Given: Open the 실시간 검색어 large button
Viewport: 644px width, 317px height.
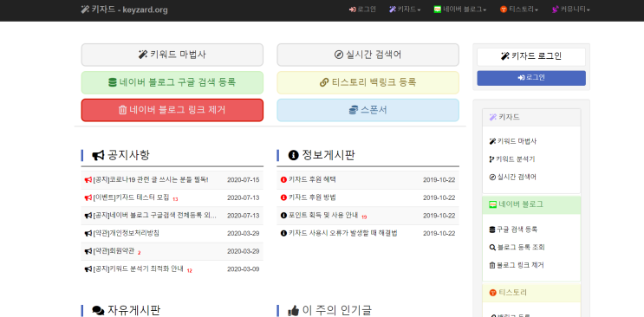Looking at the screenshot, I should click(x=368, y=55).
